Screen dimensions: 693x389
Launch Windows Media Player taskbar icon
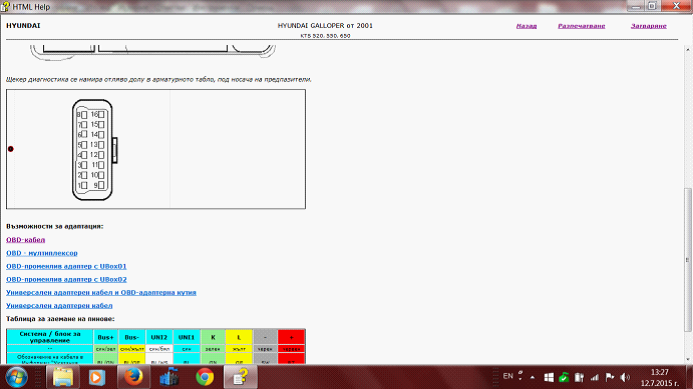[x=97, y=377]
